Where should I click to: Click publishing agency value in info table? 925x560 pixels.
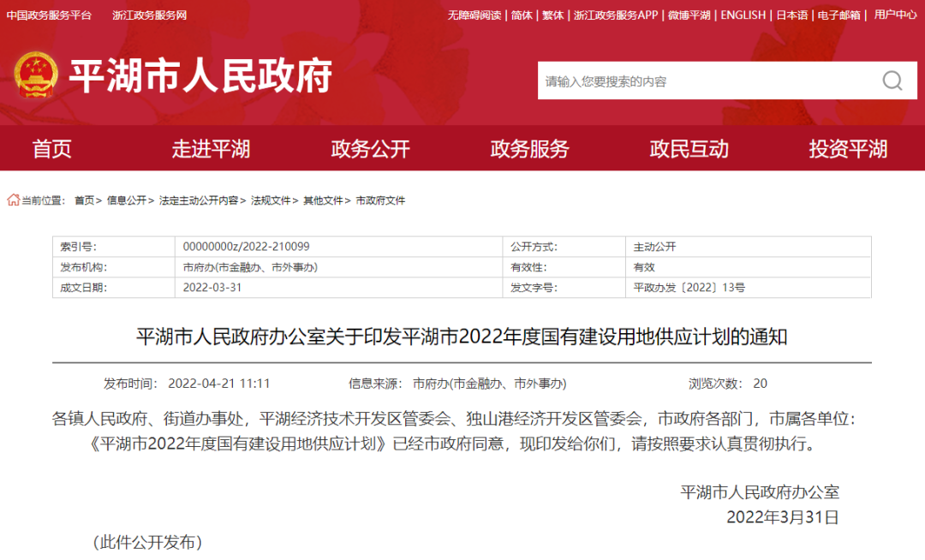tap(250, 267)
